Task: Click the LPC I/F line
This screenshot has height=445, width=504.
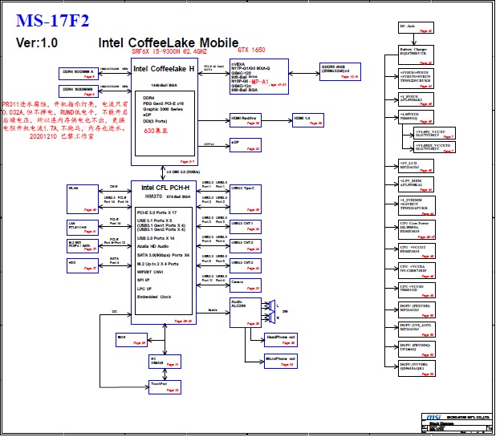Action: (144, 289)
